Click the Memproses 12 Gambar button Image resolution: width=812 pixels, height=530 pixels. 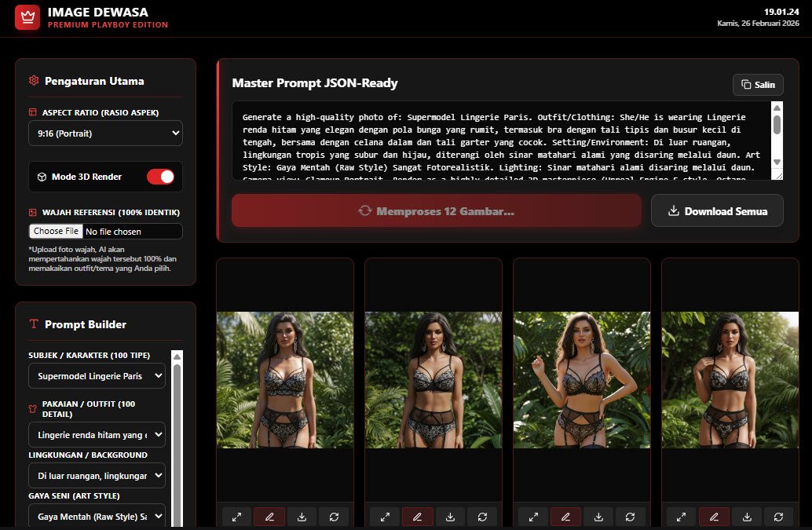pos(437,210)
